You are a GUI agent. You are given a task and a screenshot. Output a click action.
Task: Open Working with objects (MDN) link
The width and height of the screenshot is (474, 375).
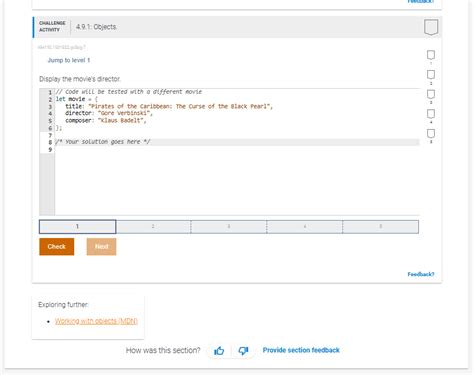point(96,321)
